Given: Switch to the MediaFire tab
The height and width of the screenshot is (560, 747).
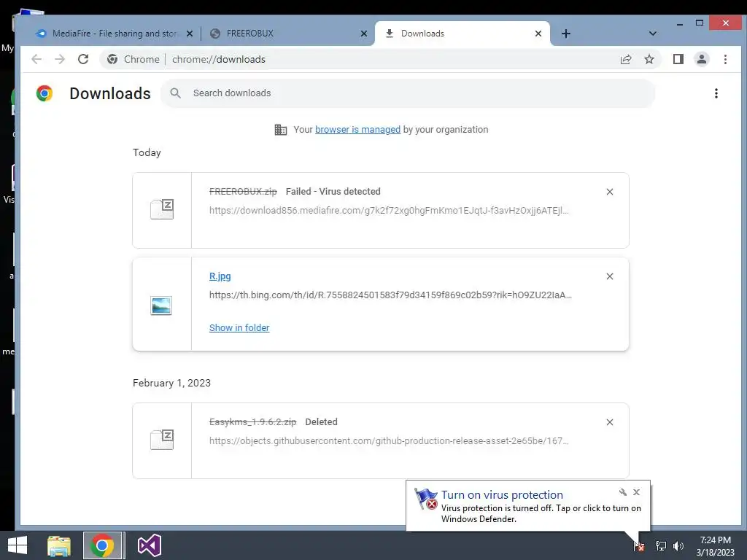Looking at the screenshot, I should [115, 34].
